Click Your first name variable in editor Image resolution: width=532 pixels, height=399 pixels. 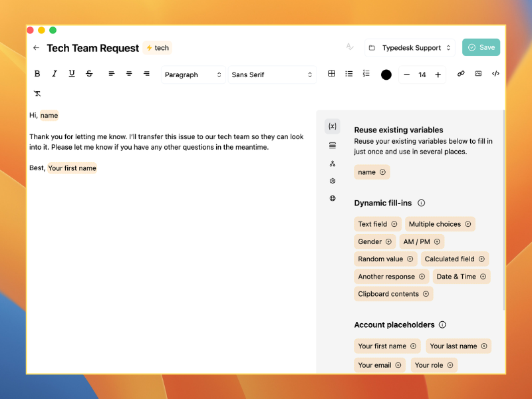(x=72, y=168)
